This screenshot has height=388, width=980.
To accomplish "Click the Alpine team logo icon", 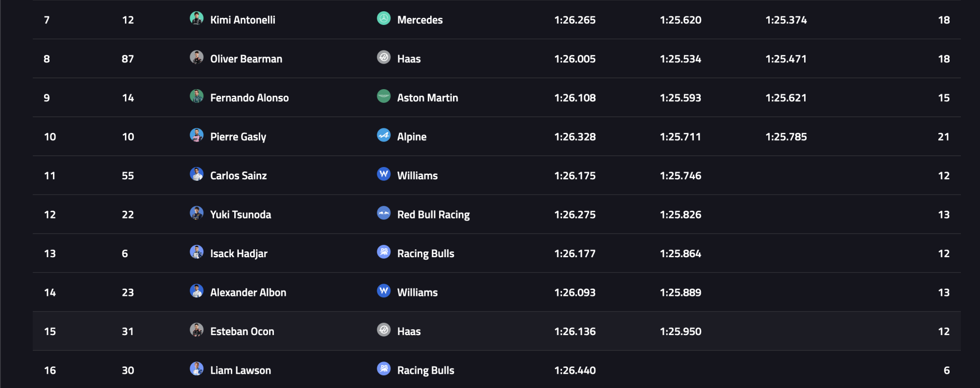I will click(384, 135).
